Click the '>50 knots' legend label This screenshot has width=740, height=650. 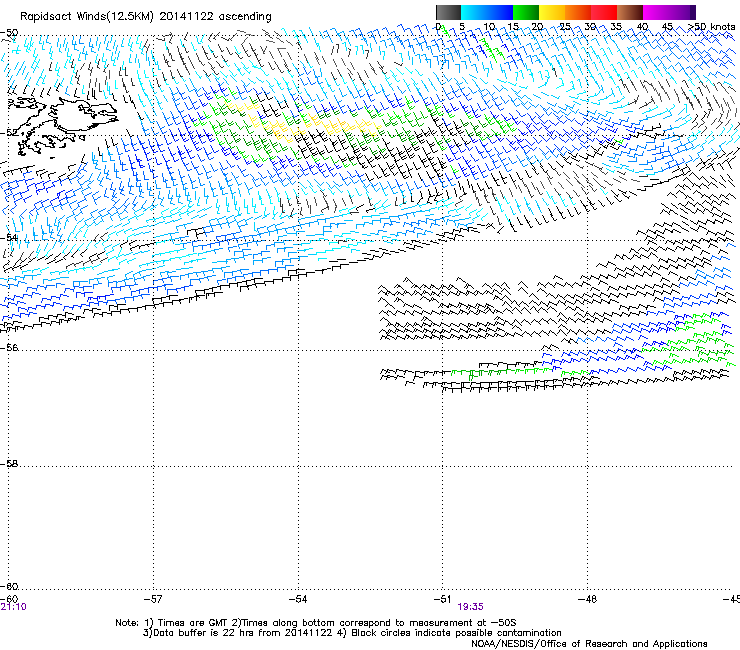[711, 27]
